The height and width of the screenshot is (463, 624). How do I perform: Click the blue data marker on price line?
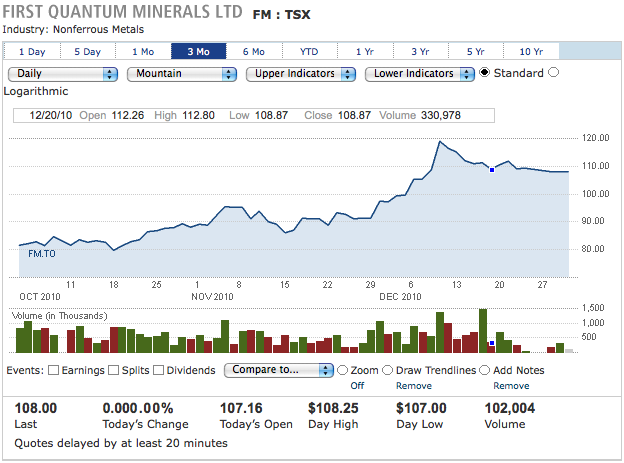pos(492,170)
